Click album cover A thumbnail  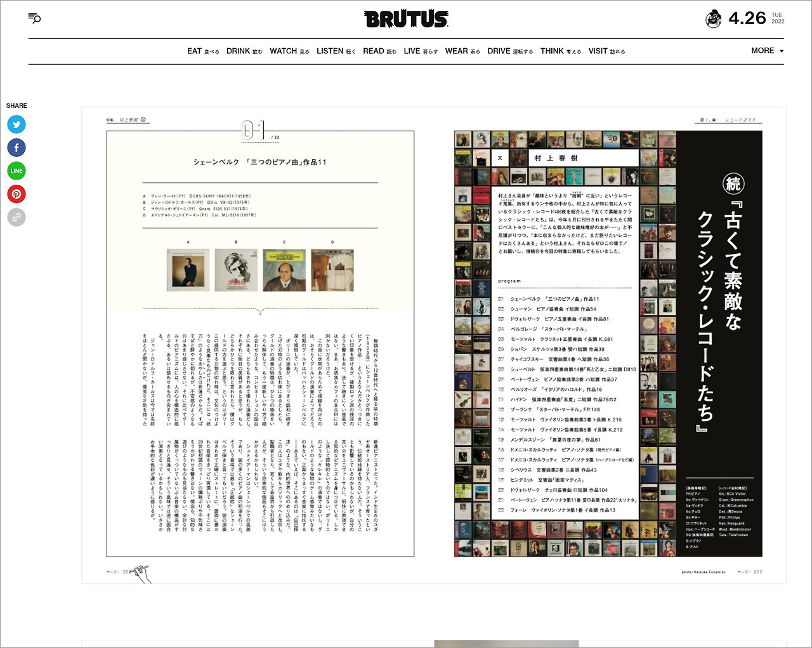coord(188,270)
